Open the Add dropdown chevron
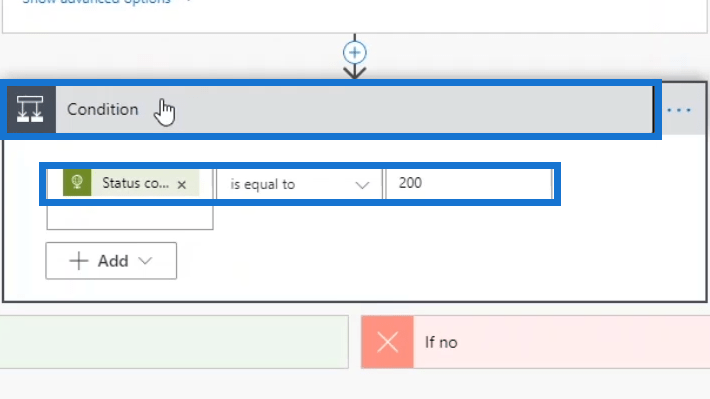Screen dimensions: 710x399 (145, 261)
